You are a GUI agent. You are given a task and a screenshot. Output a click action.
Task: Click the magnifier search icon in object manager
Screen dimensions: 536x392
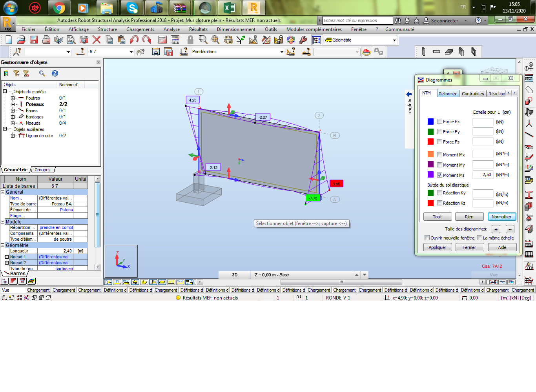coord(42,73)
